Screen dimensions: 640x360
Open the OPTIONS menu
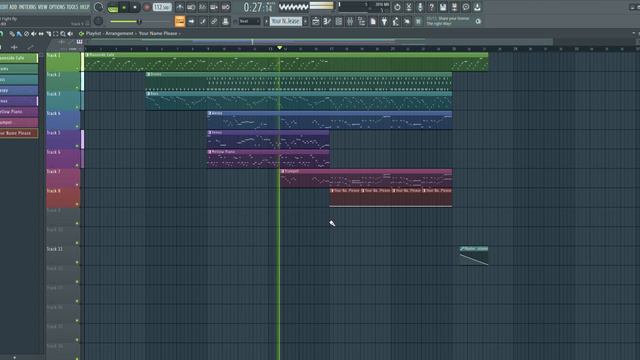coord(57,7)
